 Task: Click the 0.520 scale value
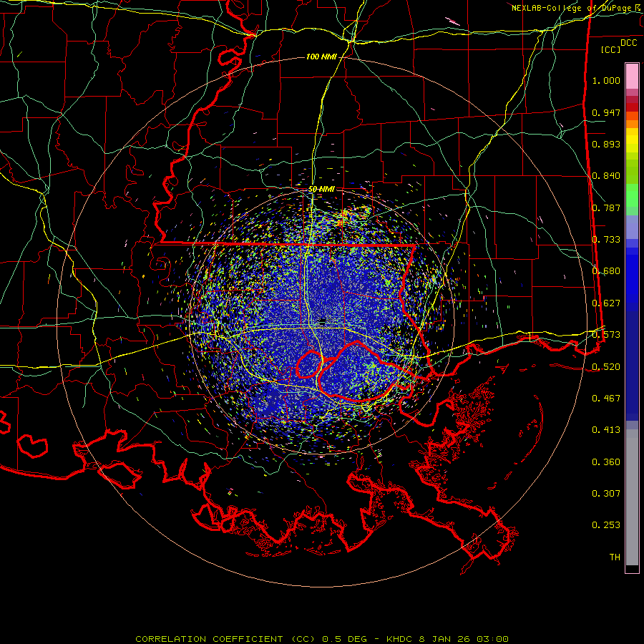(x=606, y=367)
